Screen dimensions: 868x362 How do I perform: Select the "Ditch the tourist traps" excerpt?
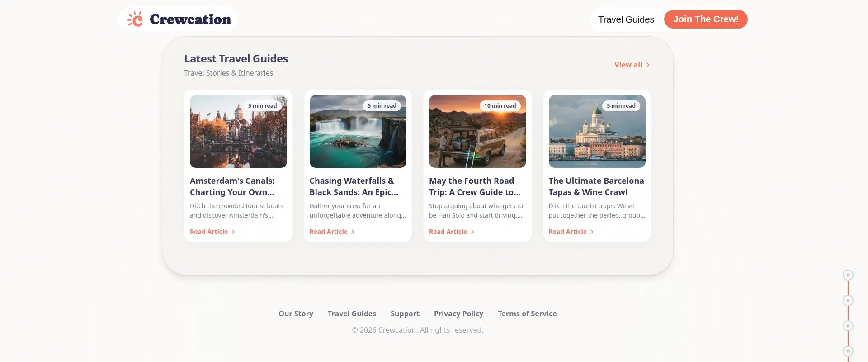pyautogui.click(x=597, y=210)
